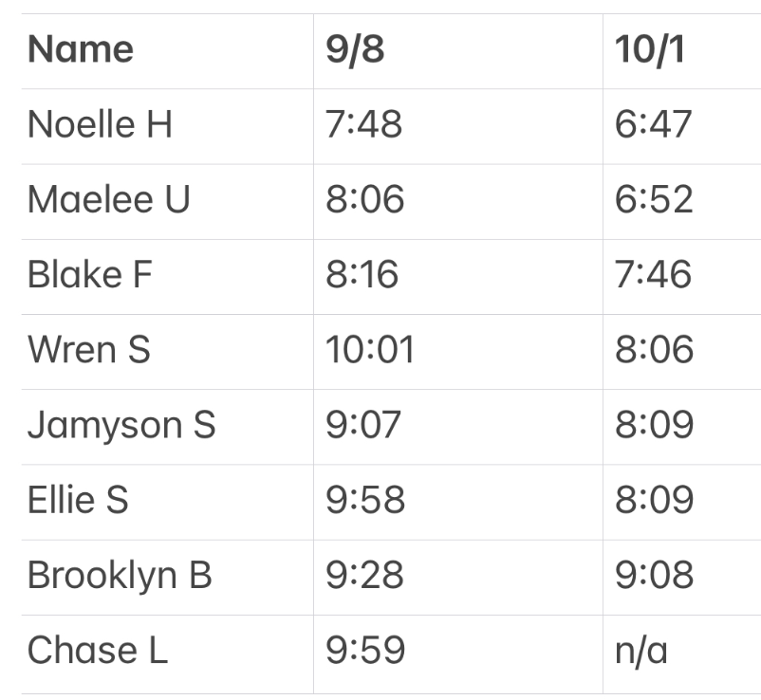Click Brooklyn B's 10/1 time 9:08
This screenshot has height=700, width=761.
pyautogui.click(x=654, y=576)
